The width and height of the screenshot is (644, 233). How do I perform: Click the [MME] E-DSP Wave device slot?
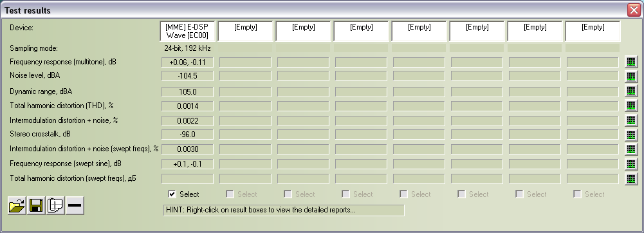pos(187,32)
